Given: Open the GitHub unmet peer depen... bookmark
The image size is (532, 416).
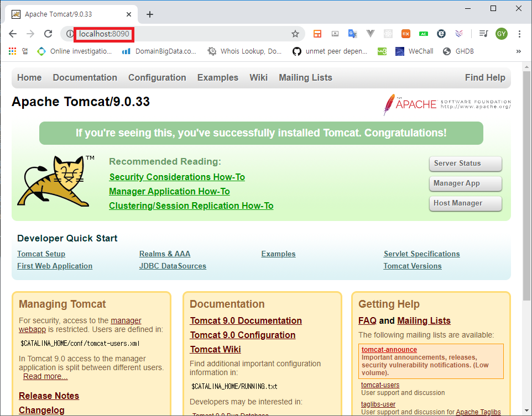Looking at the screenshot, I should [x=330, y=51].
